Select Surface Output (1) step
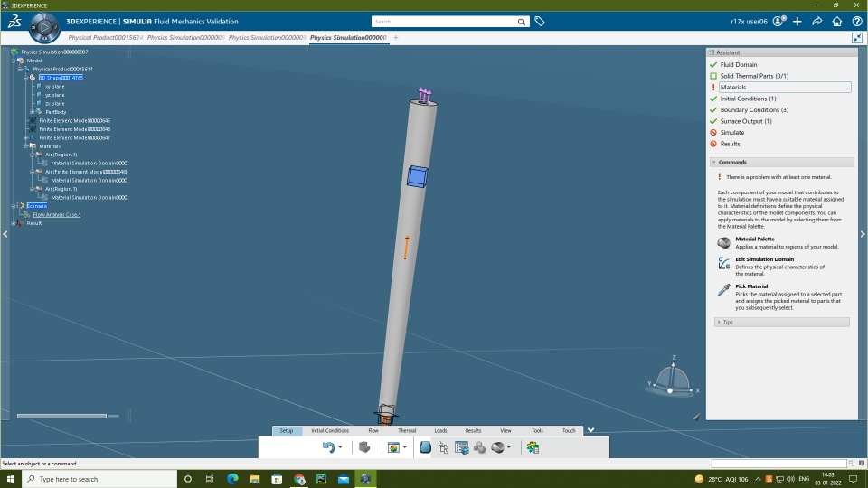Viewport: 868px width, 488px height. [x=746, y=121]
